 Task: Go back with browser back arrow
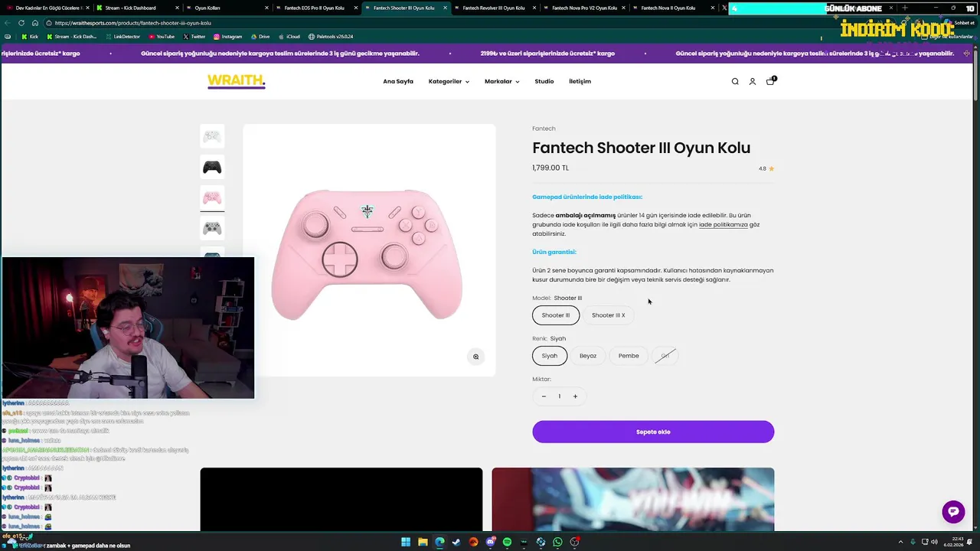tap(8, 23)
